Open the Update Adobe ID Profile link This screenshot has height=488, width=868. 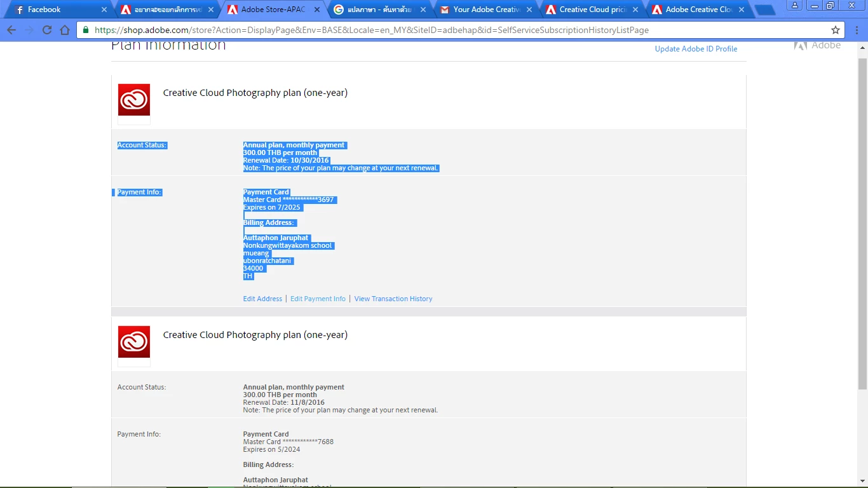(x=696, y=49)
